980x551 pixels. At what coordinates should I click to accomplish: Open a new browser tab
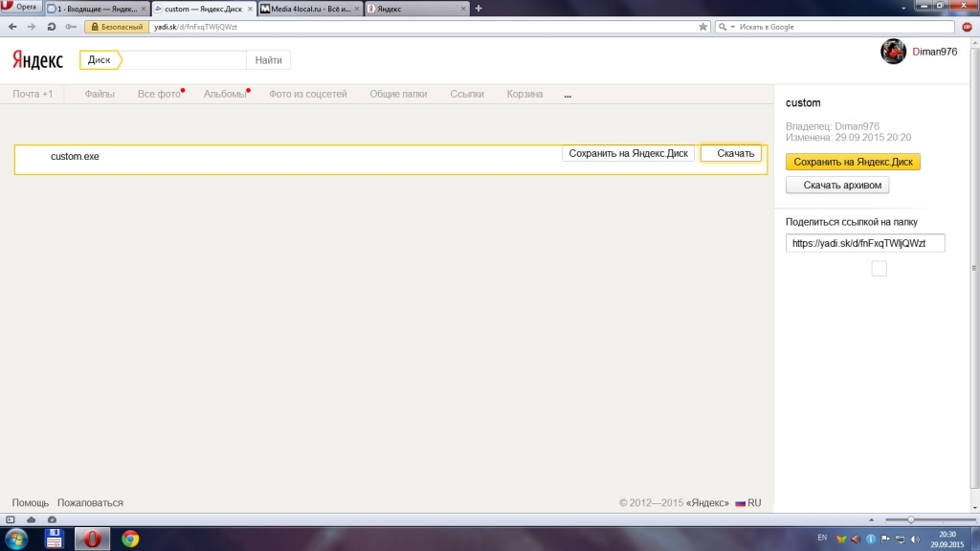tap(479, 9)
